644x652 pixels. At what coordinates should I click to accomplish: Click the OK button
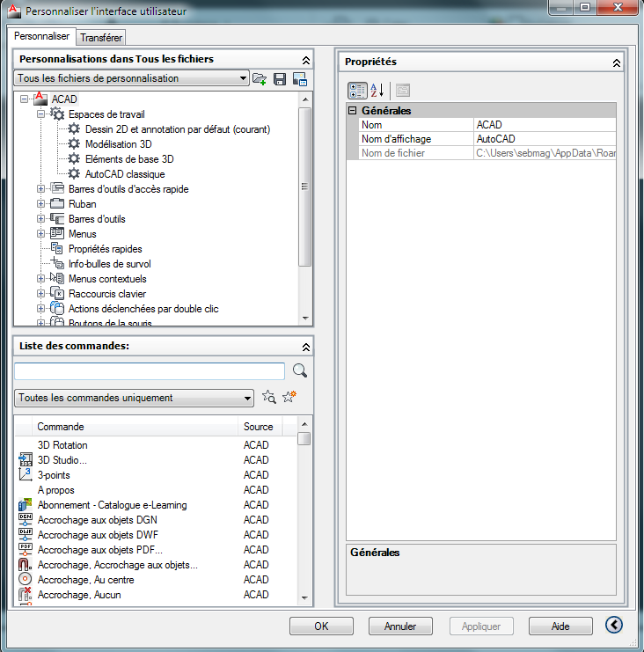pos(321,626)
